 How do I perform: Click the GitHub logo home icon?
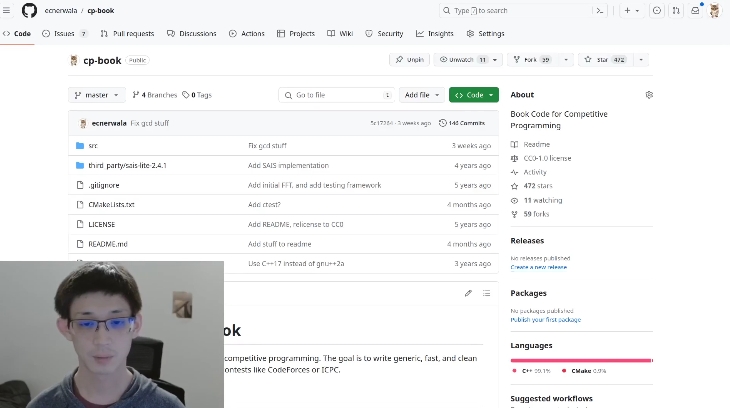pyautogui.click(x=29, y=11)
